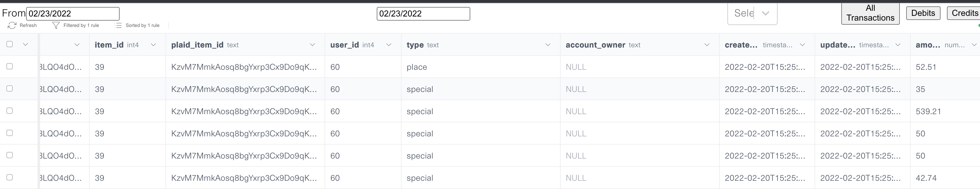
Task: Click created timestamp column chevron
Action: coord(802,45)
